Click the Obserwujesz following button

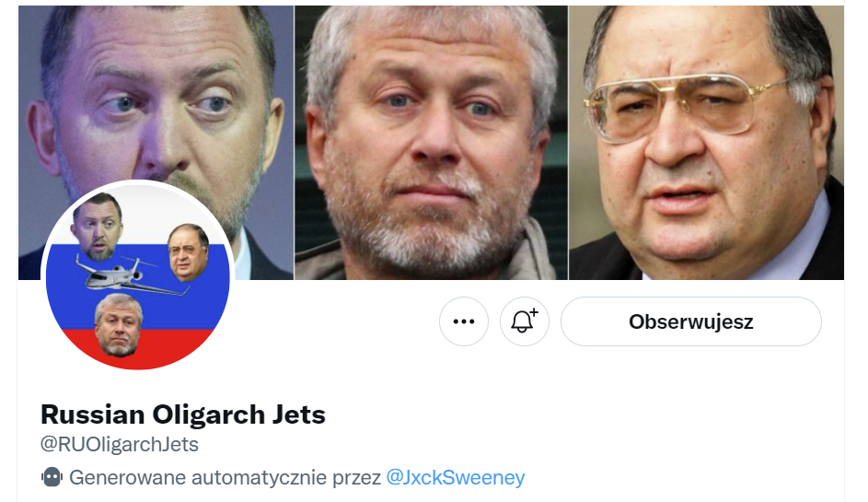point(691,321)
